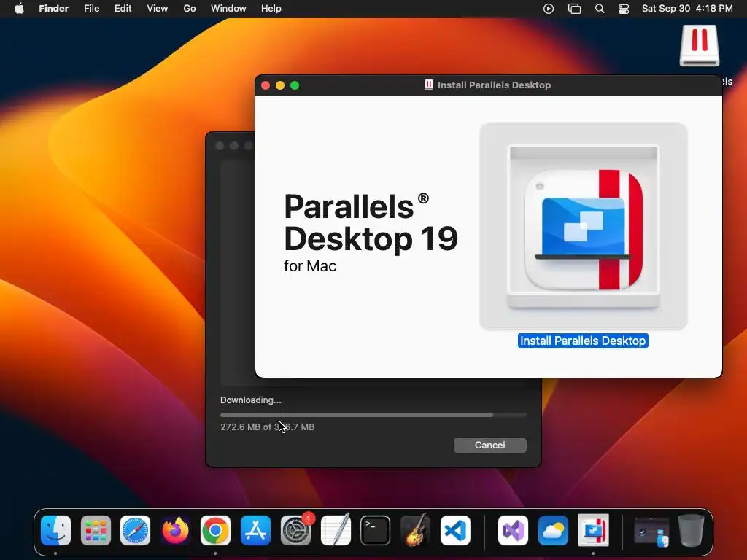Launch Visual Studio Code from the Dock
747x560 pixels.
click(x=455, y=531)
